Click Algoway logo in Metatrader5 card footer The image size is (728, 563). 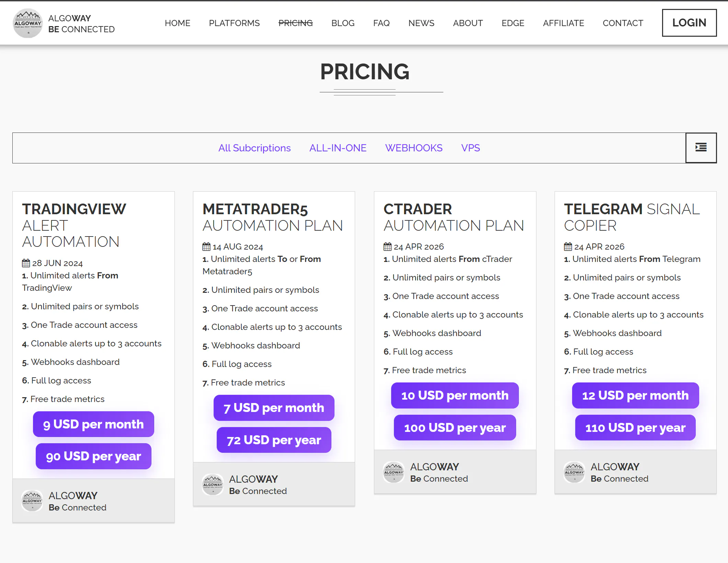tap(213, 484)
